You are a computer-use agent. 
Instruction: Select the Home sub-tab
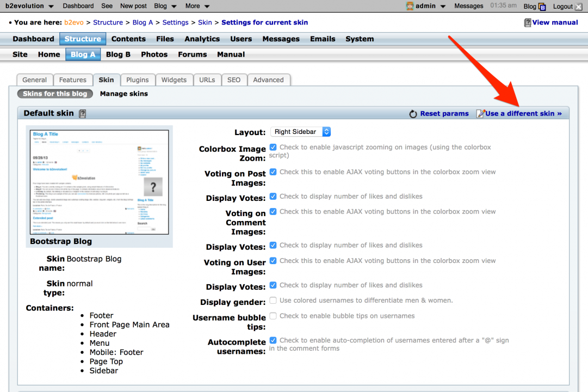click(x=49, y=54)
